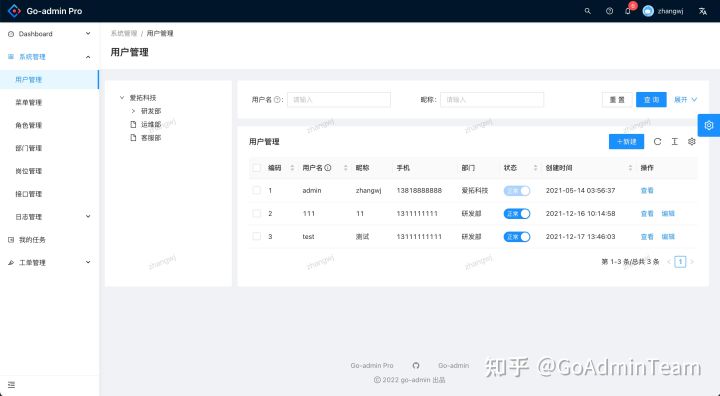
Task: Toggle status switch for user 111
Action: [517, 214]
